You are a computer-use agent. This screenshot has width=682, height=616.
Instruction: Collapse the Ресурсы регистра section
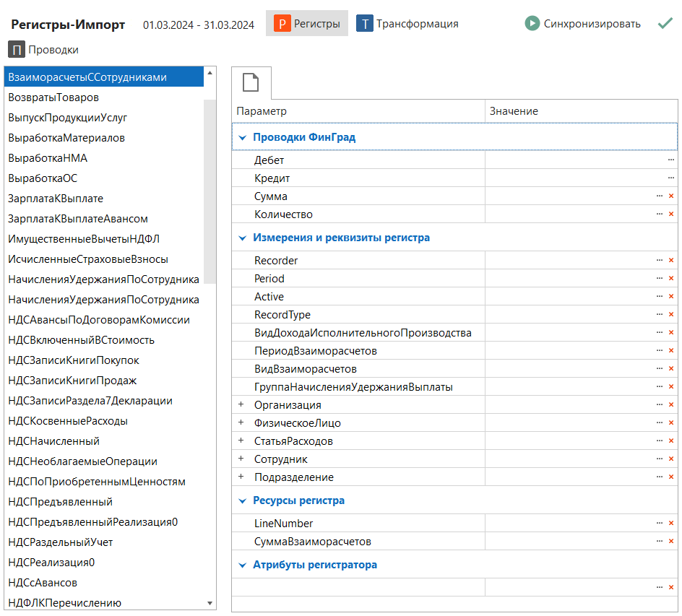point(243,500)
